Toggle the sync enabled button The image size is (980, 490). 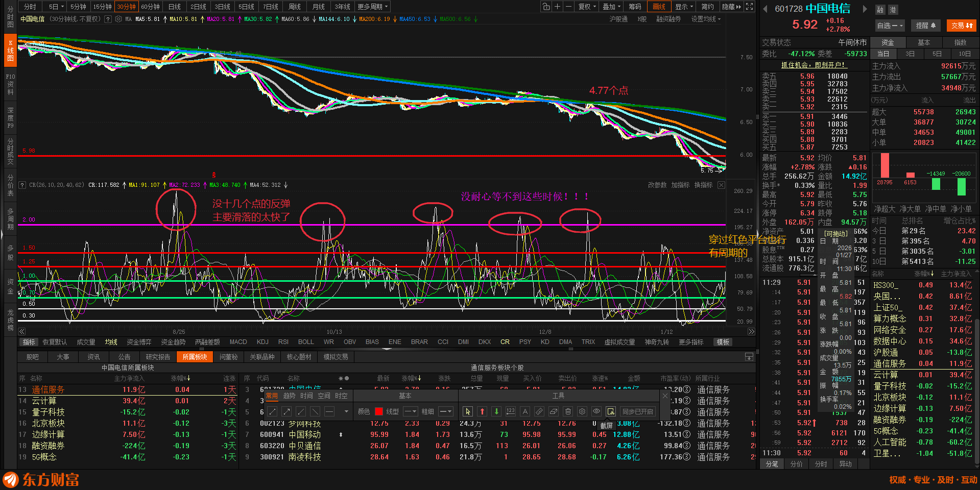[x=637, y=411]
